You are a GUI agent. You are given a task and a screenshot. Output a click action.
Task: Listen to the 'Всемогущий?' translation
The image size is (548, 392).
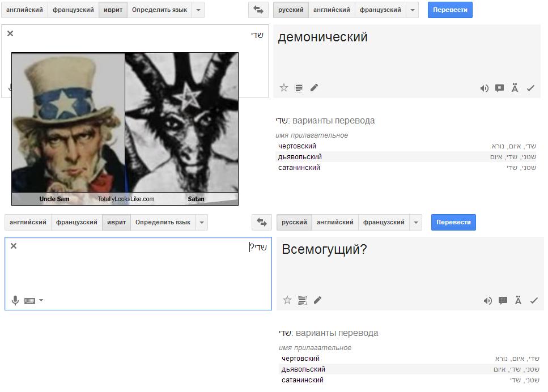[488, 301]
